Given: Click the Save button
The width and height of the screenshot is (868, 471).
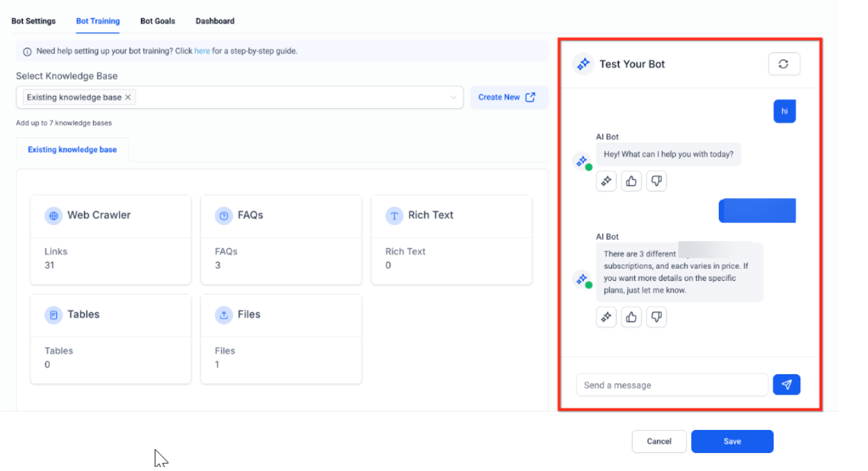Looking at the screenshot, I should 732,441.
